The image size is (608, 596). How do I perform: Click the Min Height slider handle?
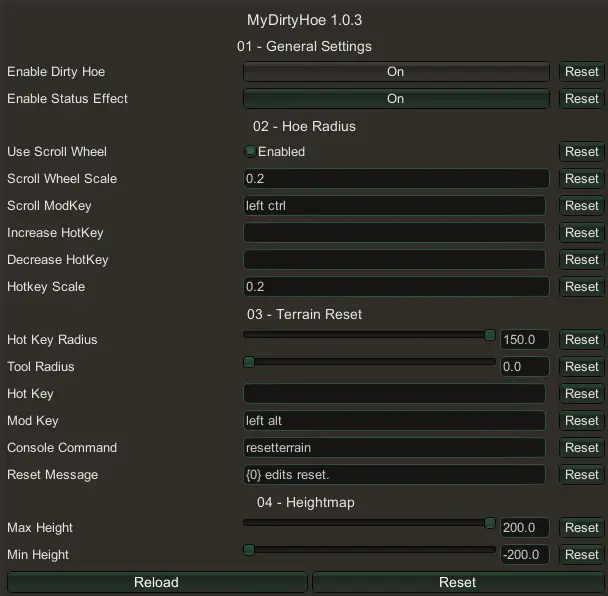[249, 550]
